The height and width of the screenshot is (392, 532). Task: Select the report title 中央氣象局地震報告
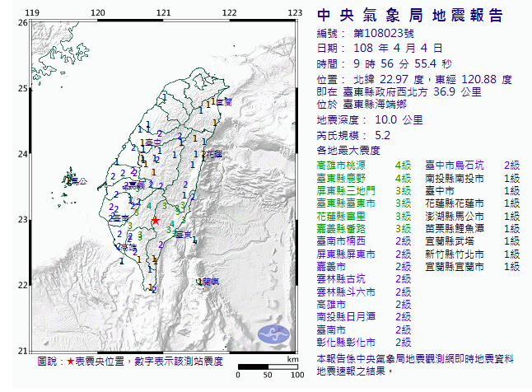pos(410,16)
